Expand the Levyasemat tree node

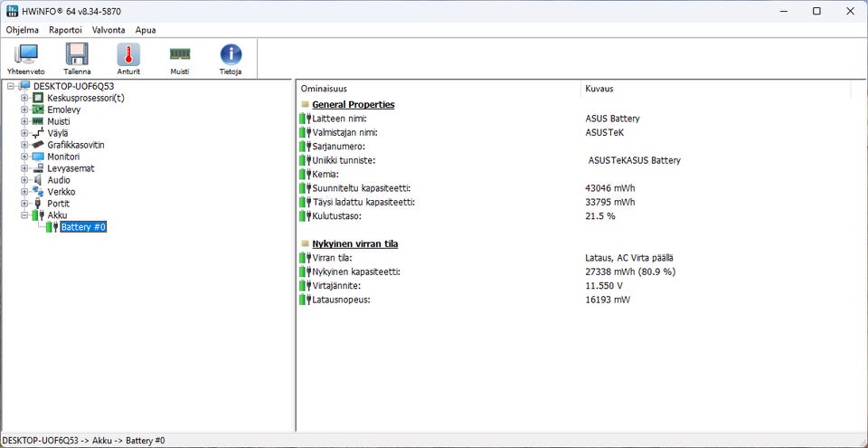pos(24,168)
